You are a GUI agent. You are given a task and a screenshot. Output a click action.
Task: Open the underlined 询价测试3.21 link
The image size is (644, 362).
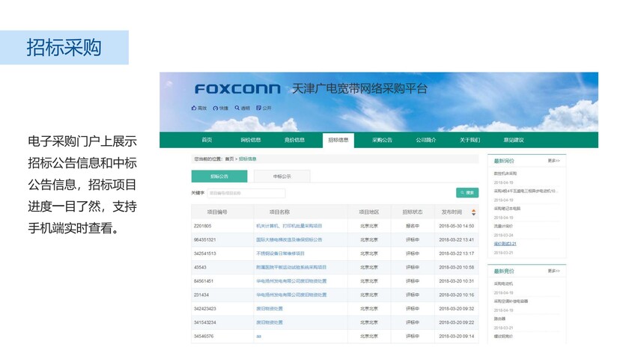505,244
